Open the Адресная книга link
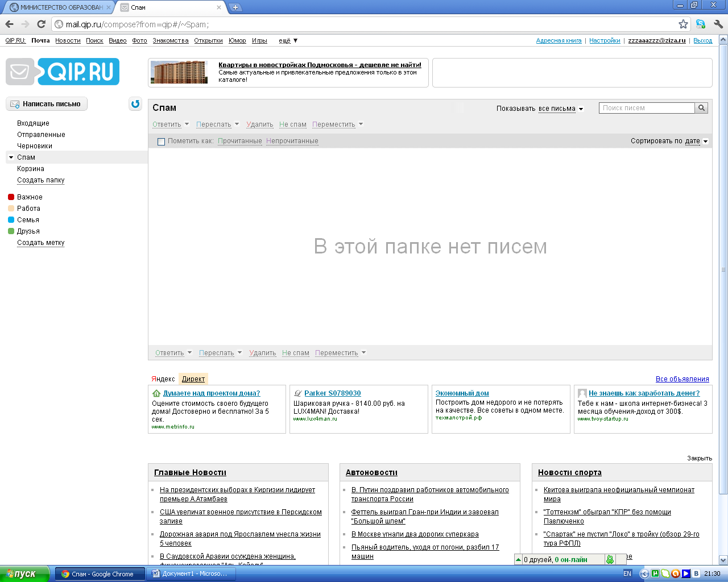 click(x=559, y=40)
